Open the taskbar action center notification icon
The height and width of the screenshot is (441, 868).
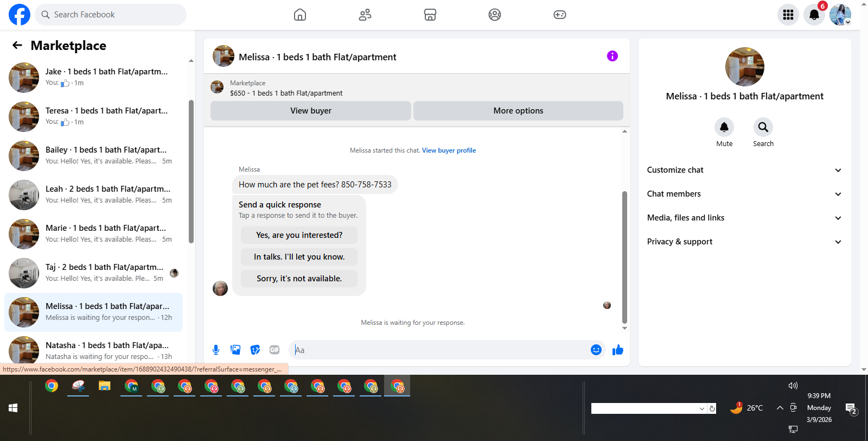851,408
